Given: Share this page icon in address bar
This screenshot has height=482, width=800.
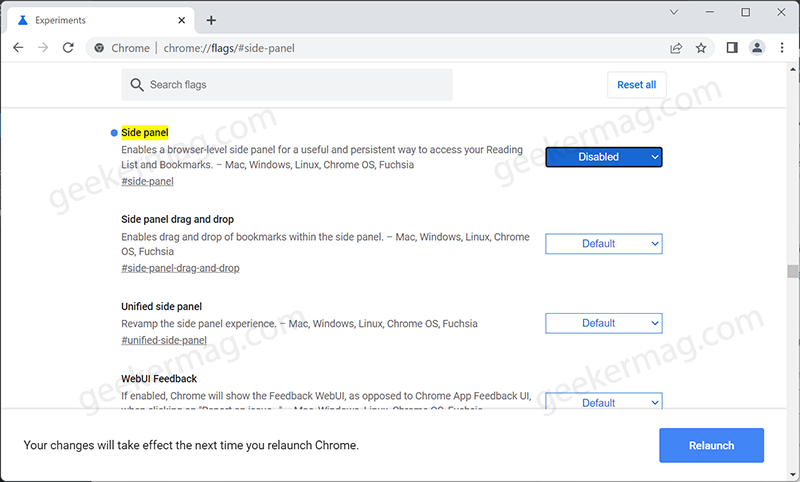Looking at the screenshot, I should click(x=676, y=48).
